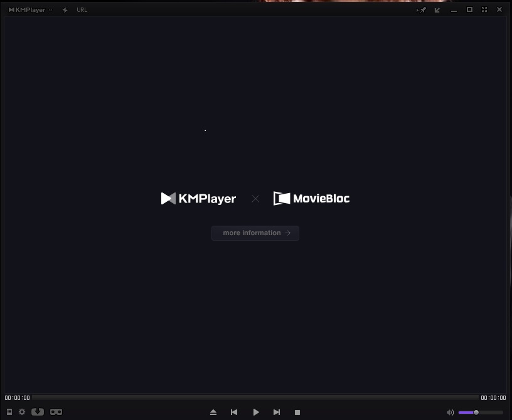Mute audio using the speaker icon

[450, 412]
